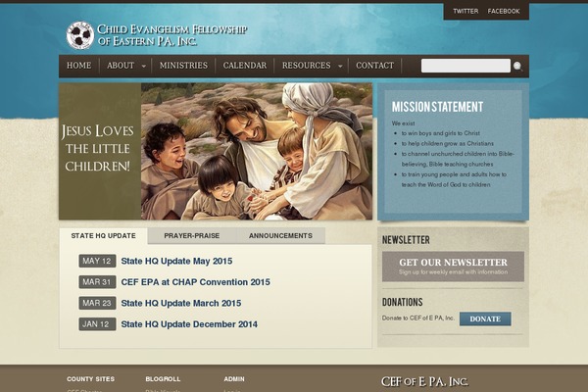Click the Donate button
Image resolution: width=588 pixels, height=392 pixels.
click(x=485, y=318)
